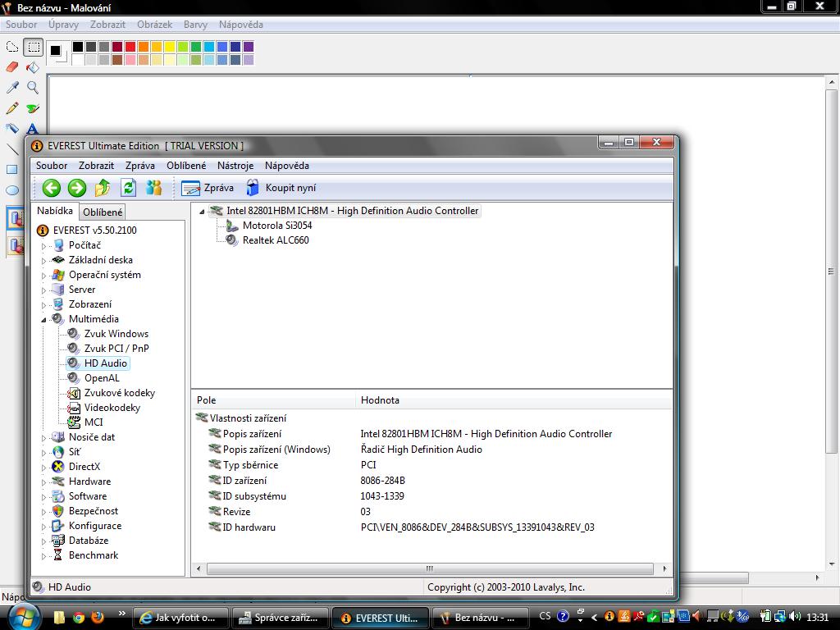
Task: Click the Hodnota column header
Action: coord(514,400)
